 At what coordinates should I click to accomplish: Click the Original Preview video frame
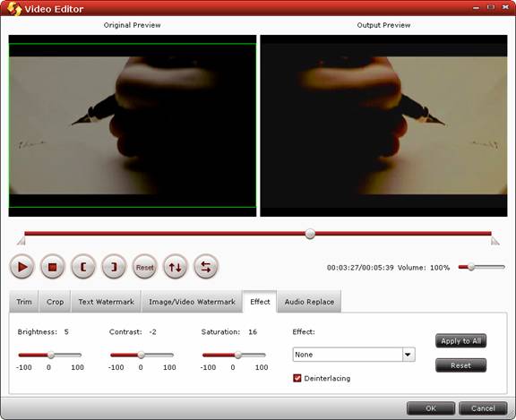pos(133,125)
